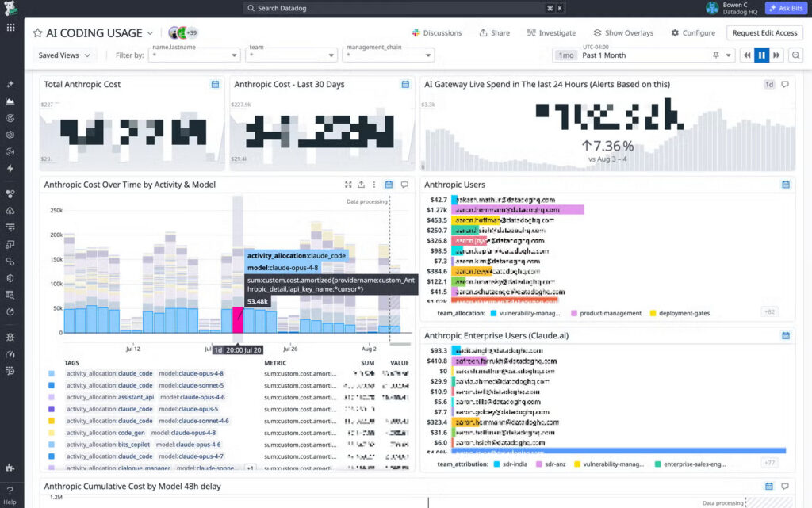Click Request Edit Access button

[764, 33]
